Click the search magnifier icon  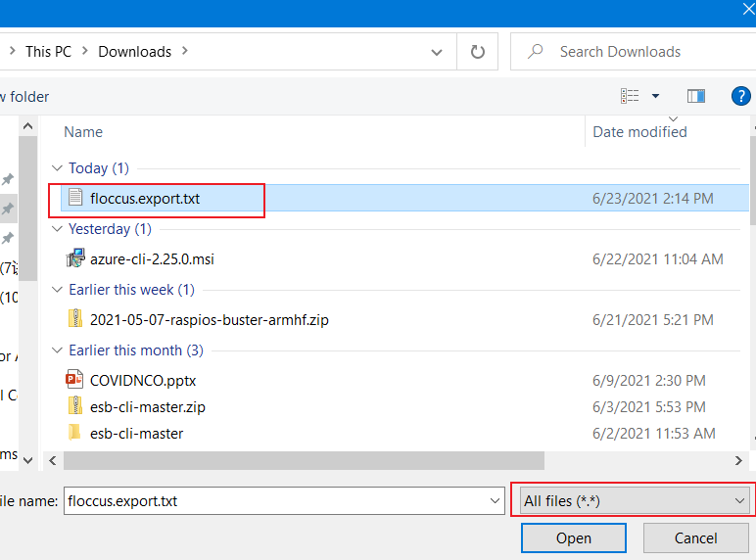click(536, 51)
